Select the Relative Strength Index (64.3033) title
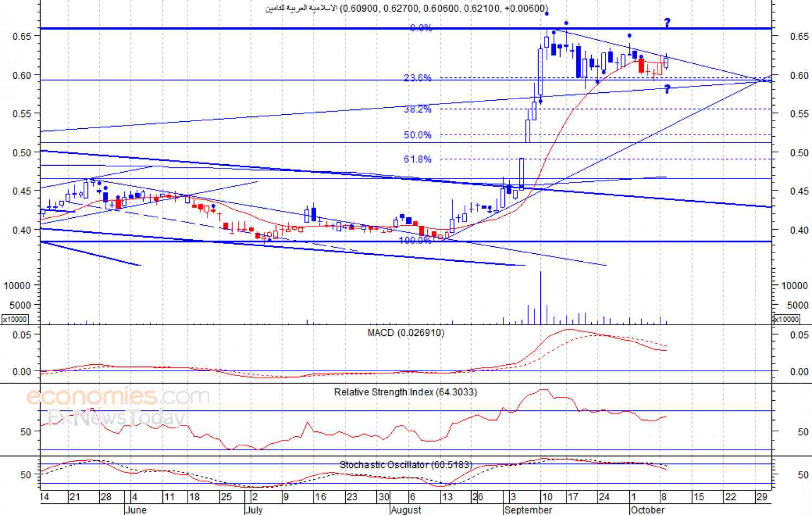This screenshot has height=515, width=812. coord(405,392)
